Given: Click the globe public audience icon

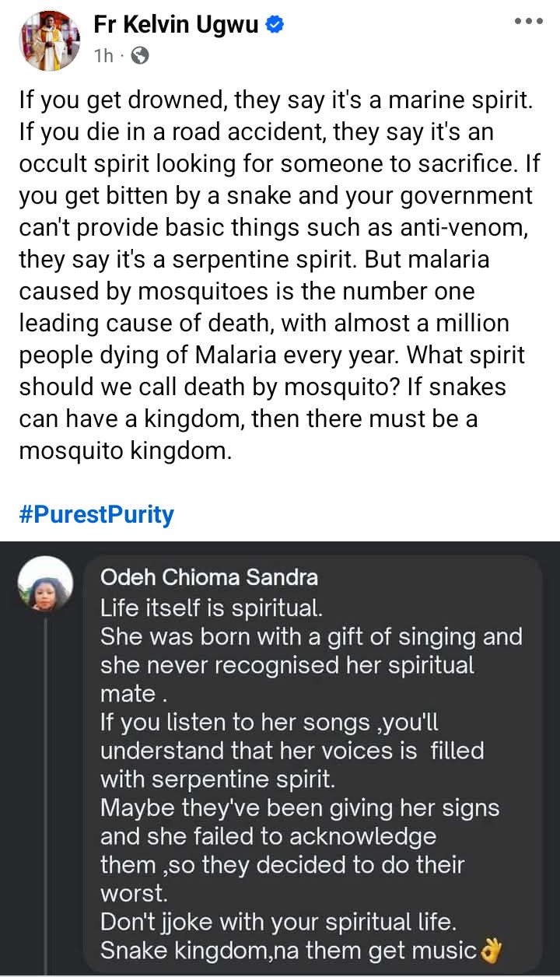Looking at the screenshot, I should [139, 55].
